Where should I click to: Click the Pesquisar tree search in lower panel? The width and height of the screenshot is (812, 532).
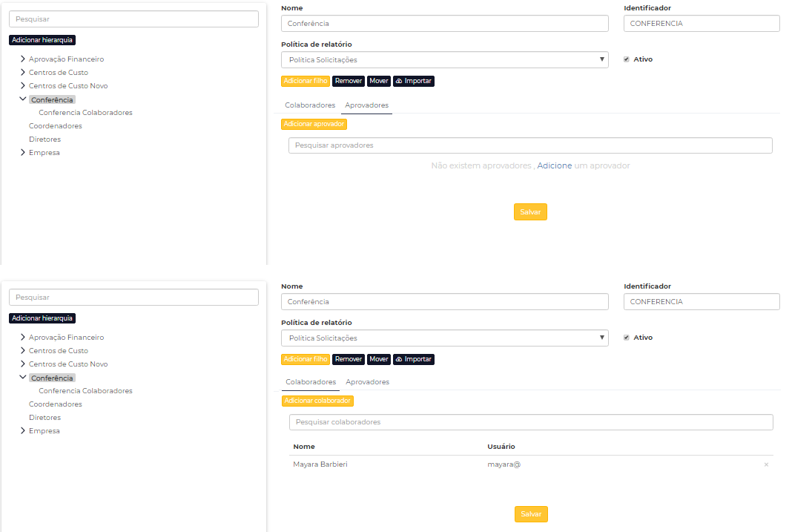click(x=133, y=298)
